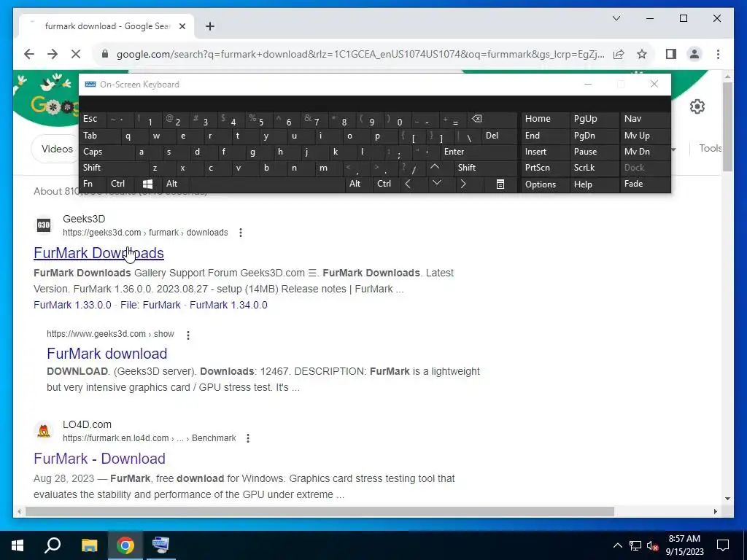
Task: Open the Windows Start menu
Action: click(18, 545)
